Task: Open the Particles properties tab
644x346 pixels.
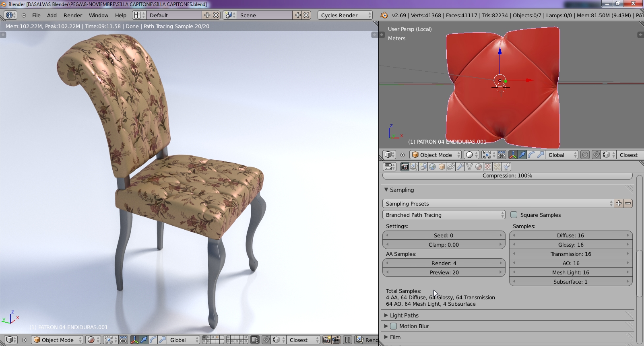Action: (x=497, y=167)
